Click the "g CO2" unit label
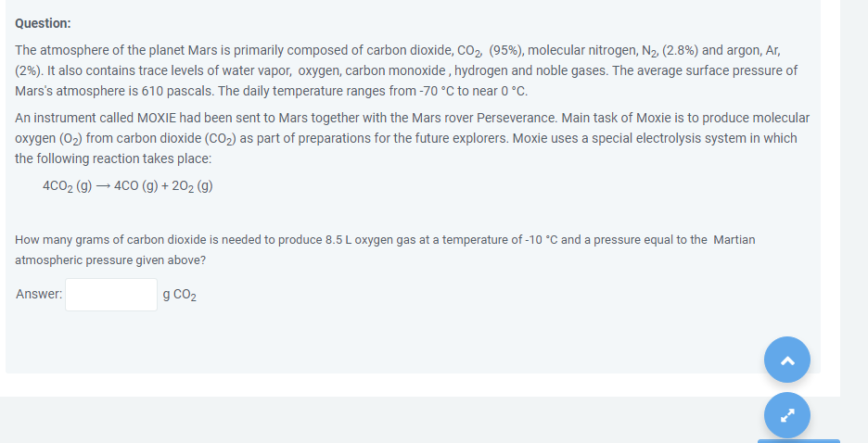Screen dimensions: 868x443 [x=179, y=296]
